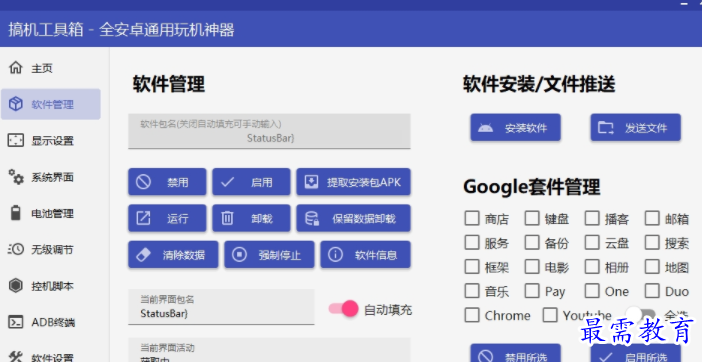Click the terminal icon beside ADB终端
This screenshot has width=702, height=362.
[16, 322]
